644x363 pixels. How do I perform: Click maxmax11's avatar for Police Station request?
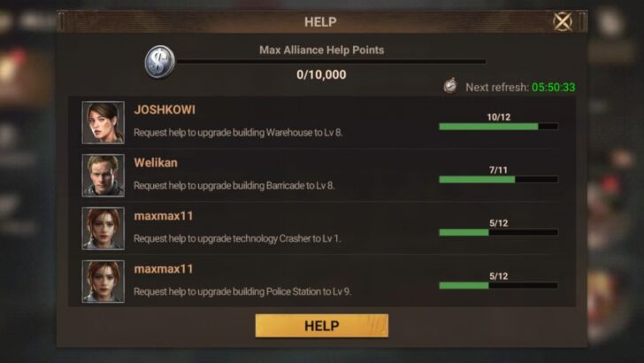(103, 282)
